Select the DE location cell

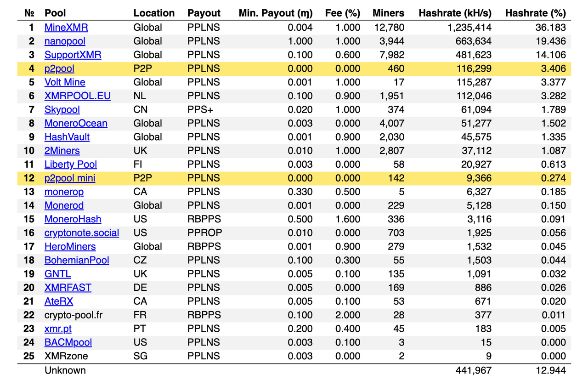(140, 288)
